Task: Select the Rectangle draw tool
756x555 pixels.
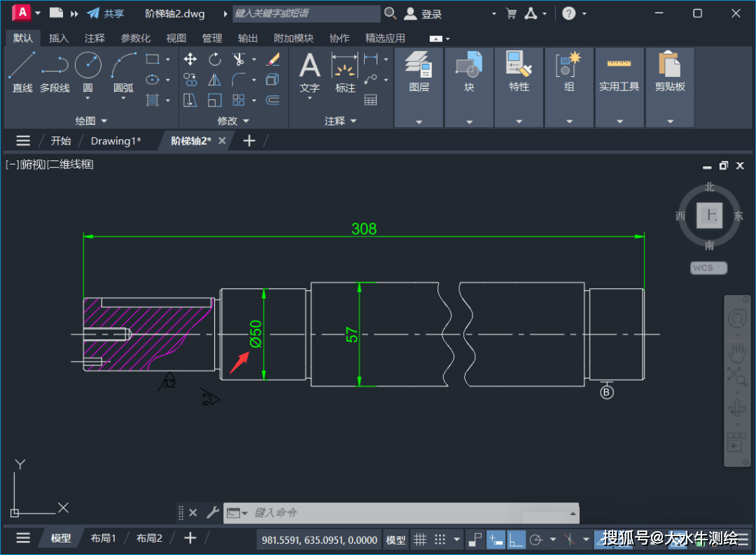Action: [x=153, y=59]
